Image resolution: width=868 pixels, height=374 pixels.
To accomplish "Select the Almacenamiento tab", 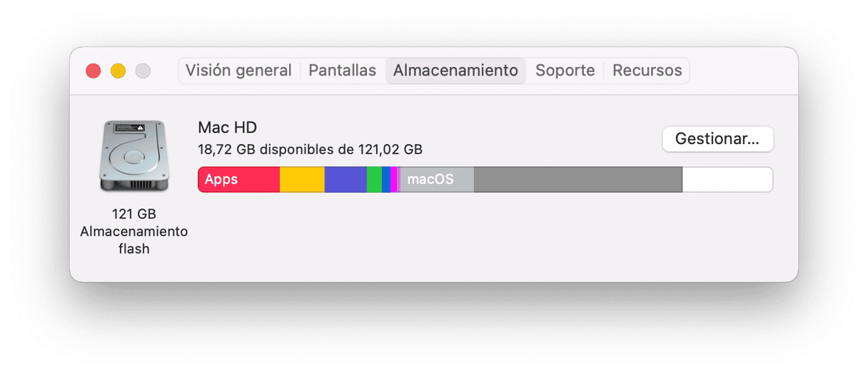I will click(x=455, y=71).
